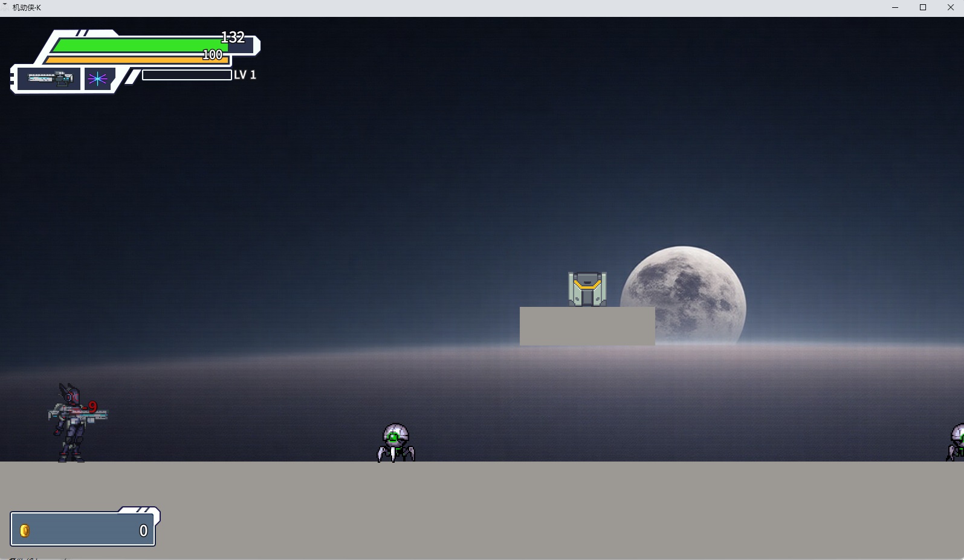The image size is (964, 560).
Task: Click the health value 132
Action: pyautogui.click(x=233, y=37)
